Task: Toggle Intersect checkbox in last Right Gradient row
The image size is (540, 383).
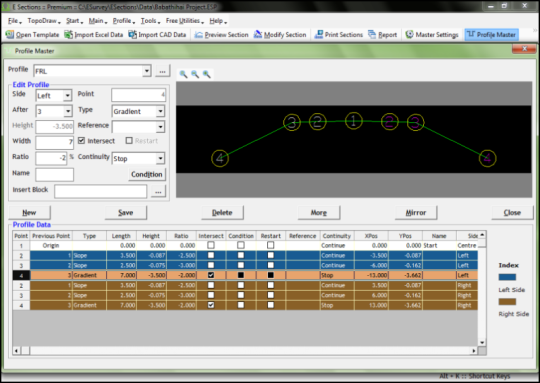Action: [211, 305]
